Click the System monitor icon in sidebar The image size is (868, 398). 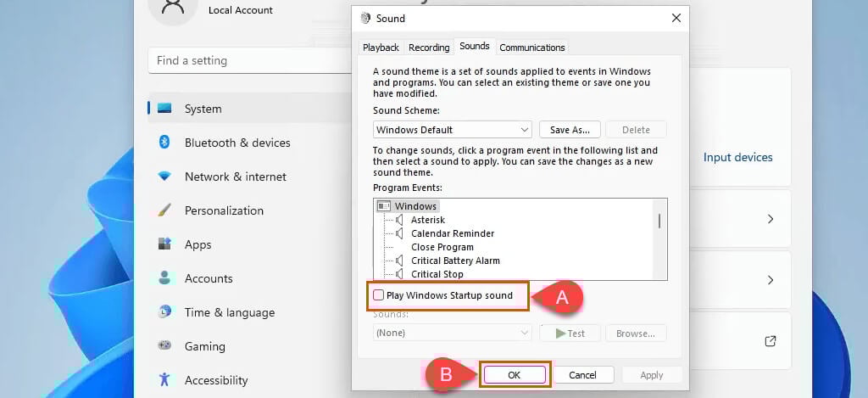164,109
